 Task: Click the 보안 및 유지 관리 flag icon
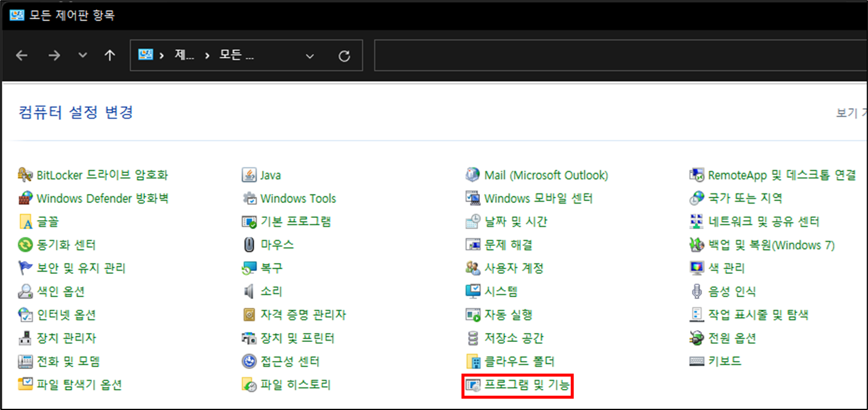point(25,268)
